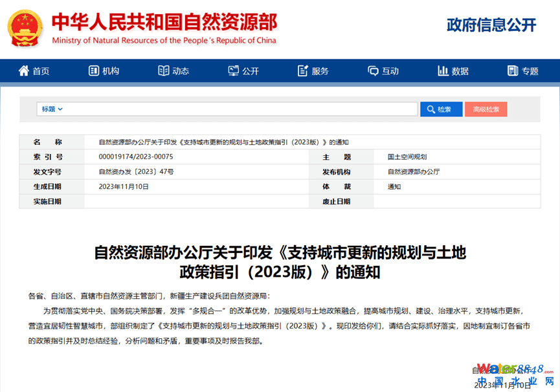The image size is (560, 392).
Task: Click the 机构 organization icon
Action: pos(94,71)
